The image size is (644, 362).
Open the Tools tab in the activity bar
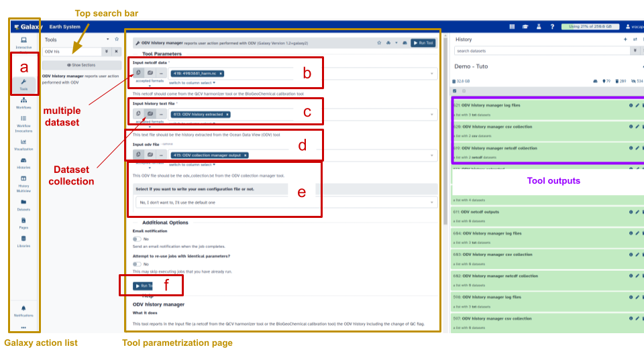point(24,84)
